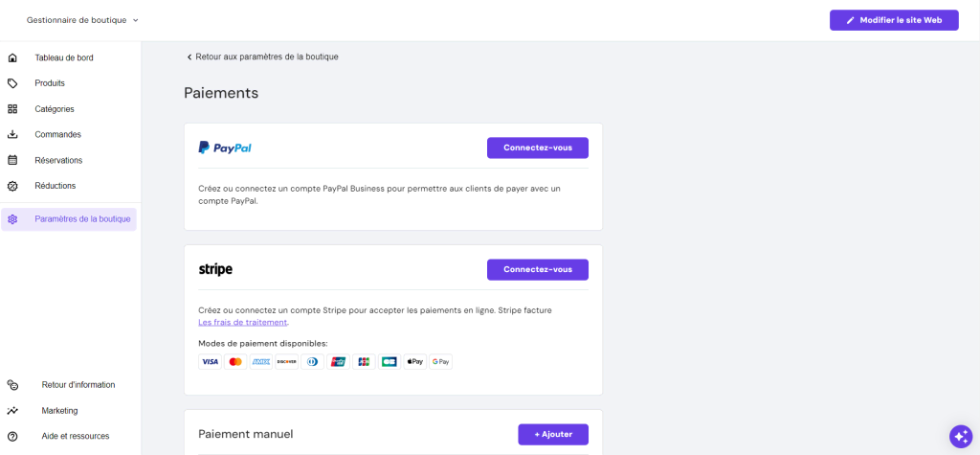The width and height of the screenshot is (980, 455).
Task: Click Modifier le site Web button
Action: [x=893, y=20]
